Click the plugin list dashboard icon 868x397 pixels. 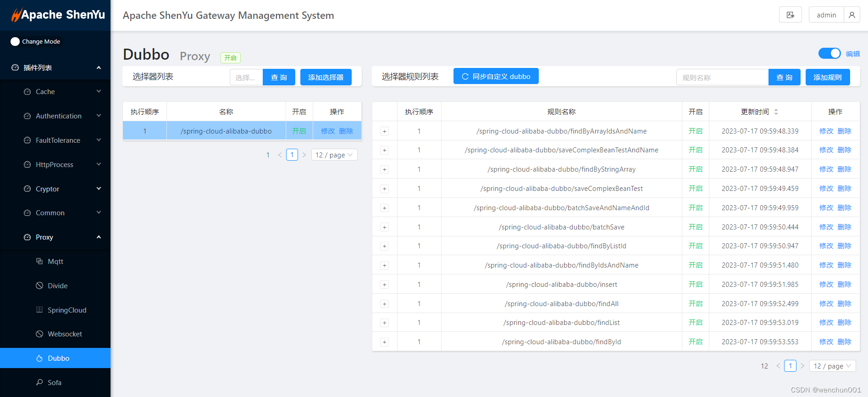click(x=15, y=67)
